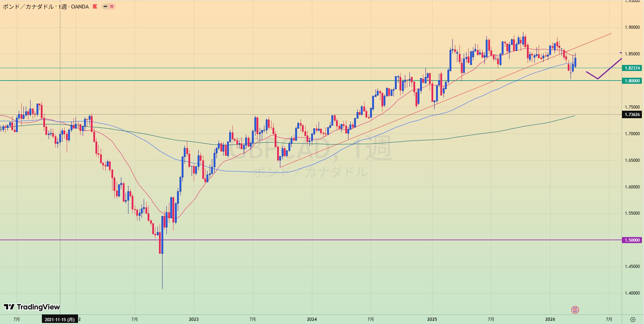Click the OANDA source label in the header

pos(80,7)
